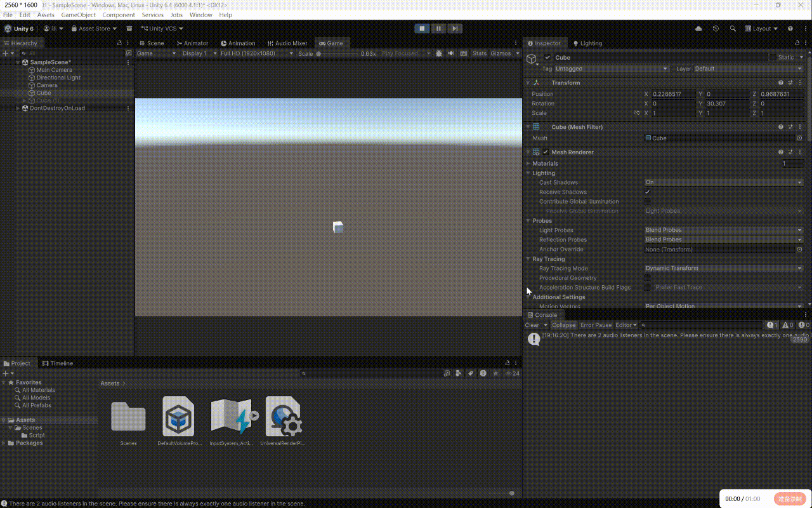The height and width of the screenshot is (508, 812).
Task: Open the GameObject menu
Action: tap(79, 15)
